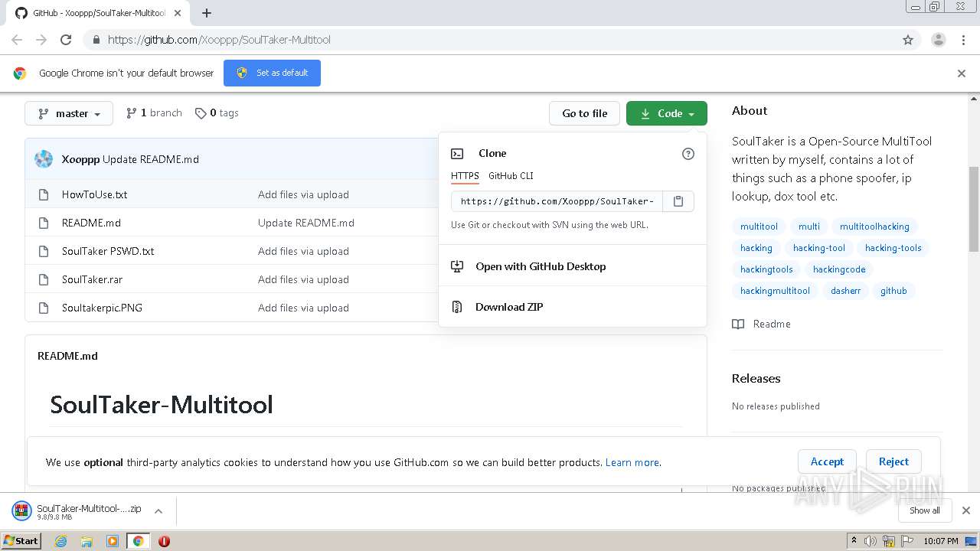Click the file icon beside HowToUse.txt
The image size is (980, 551).
pos(44,194)
